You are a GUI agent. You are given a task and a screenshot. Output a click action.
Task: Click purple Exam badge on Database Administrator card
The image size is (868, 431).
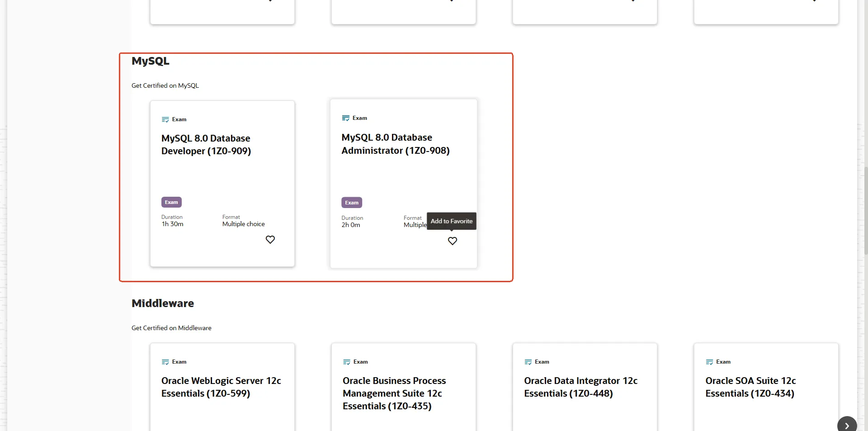coord(352,203)
